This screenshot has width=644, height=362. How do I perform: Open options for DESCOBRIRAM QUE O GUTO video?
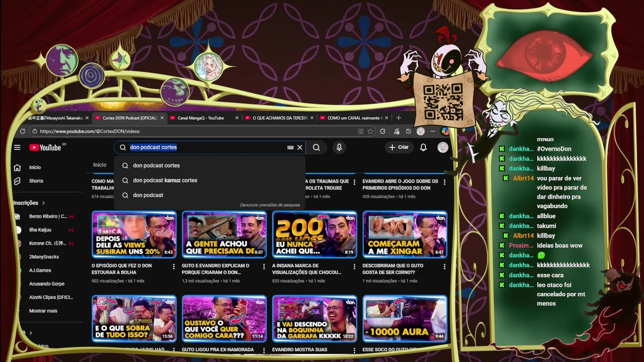click(445, 266)
